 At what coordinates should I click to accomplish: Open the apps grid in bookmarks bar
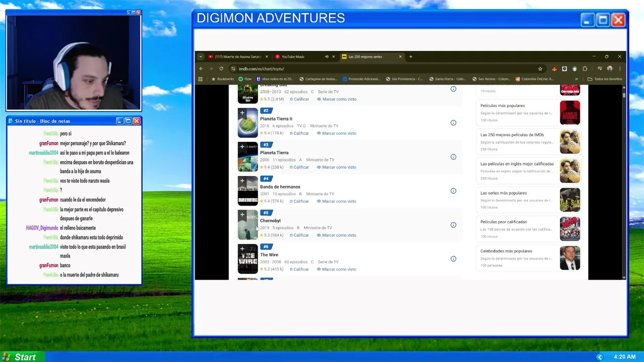point(200,79)
